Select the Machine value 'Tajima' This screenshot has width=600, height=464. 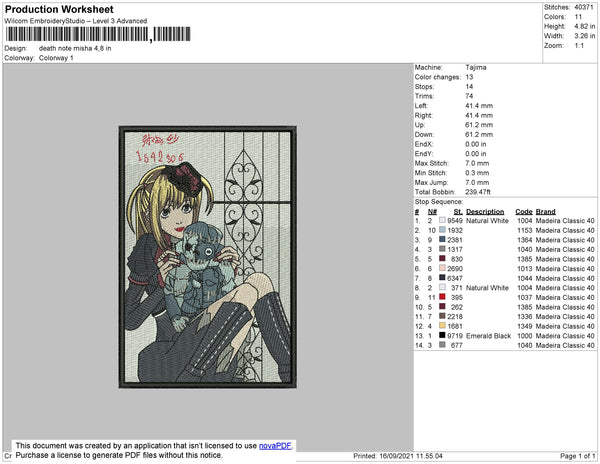[x=476, y=67]
